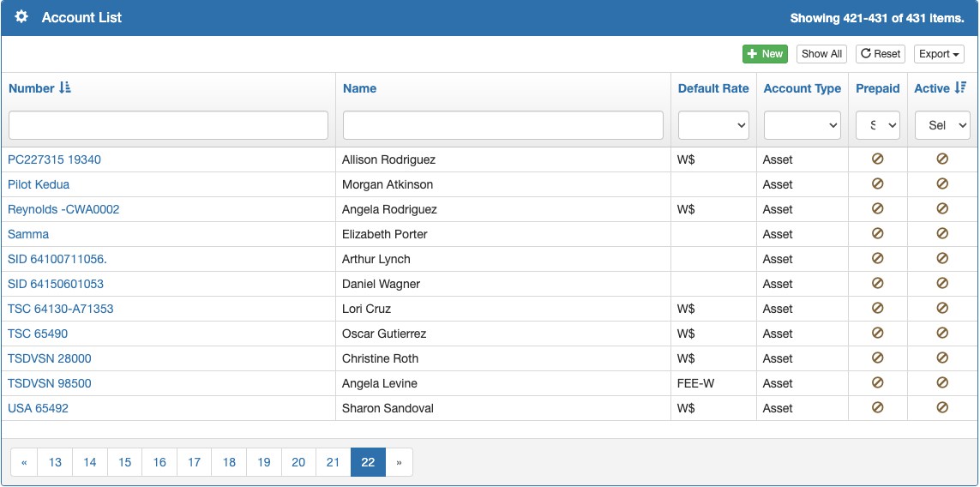Click Active status icon for Lori Cruz
Image resolution: width=980 pixels, height=487 pixels.
(x=942, y=308)
